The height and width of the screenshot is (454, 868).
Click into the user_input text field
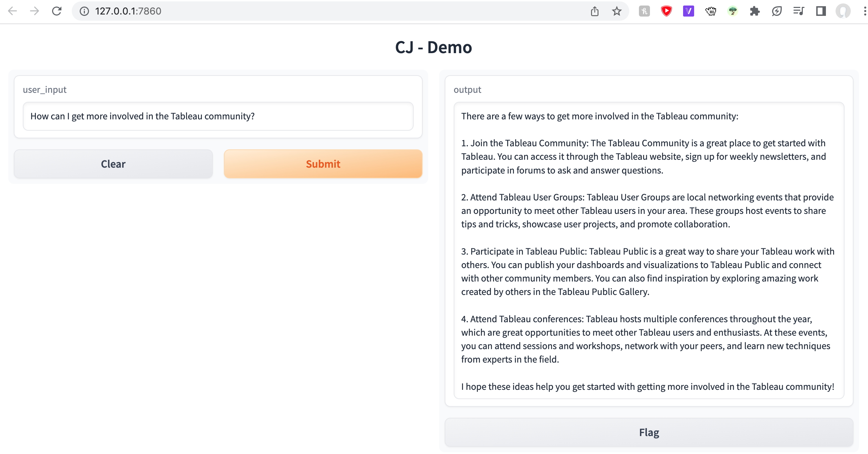[x=218, y=116]
